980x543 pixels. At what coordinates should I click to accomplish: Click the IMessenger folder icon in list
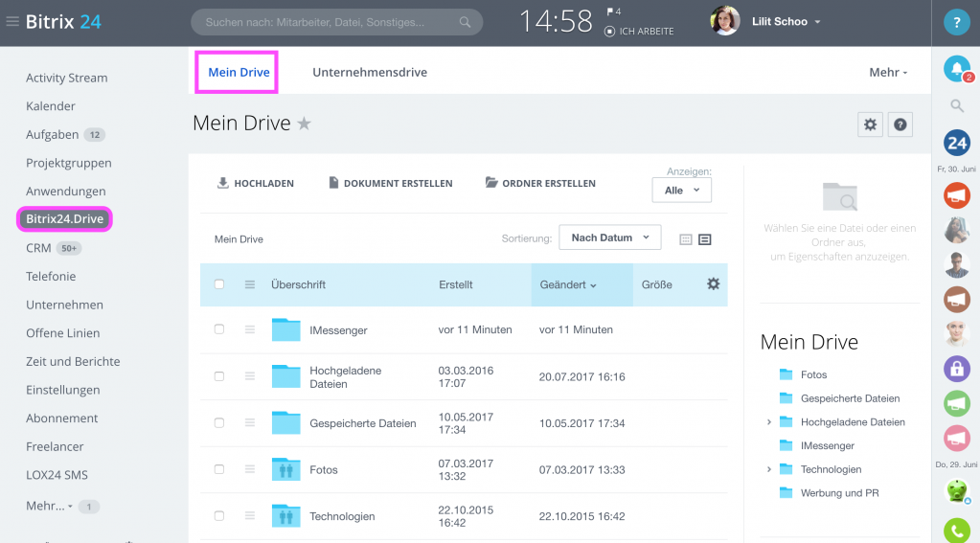(285, 329)
